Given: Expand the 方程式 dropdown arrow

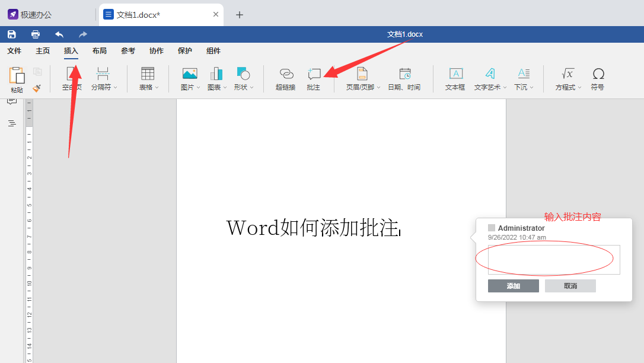Looking at the screenshot, I should pos(579,87).
